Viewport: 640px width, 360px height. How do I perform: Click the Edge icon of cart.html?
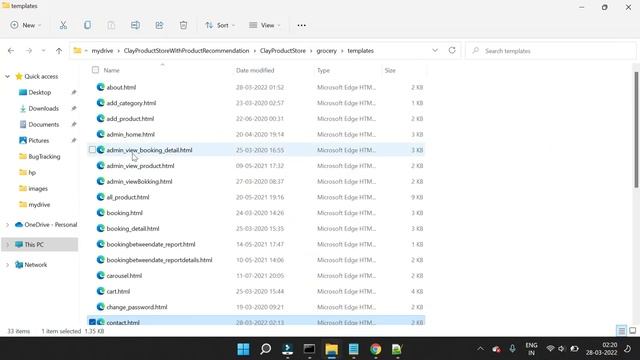(100, 291)
